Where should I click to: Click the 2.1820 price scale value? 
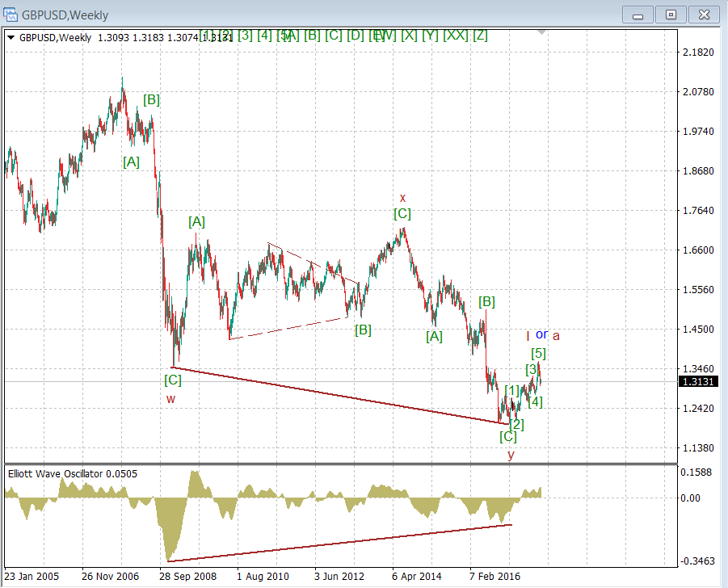(x=698, y=52)
